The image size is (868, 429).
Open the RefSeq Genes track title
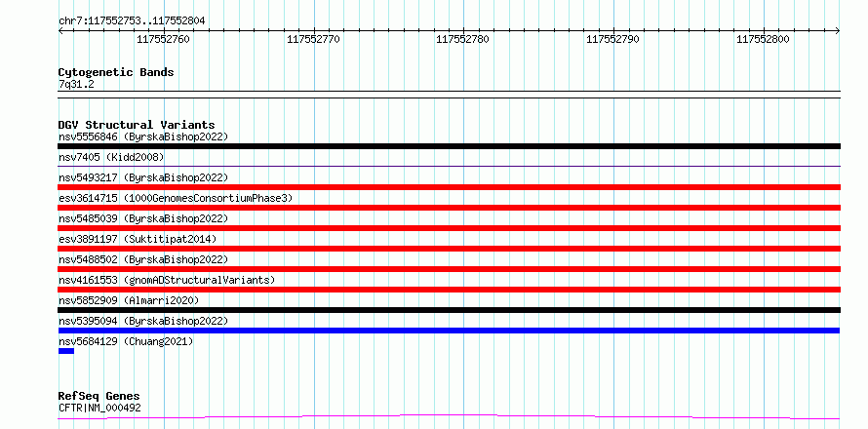(99, 397)
